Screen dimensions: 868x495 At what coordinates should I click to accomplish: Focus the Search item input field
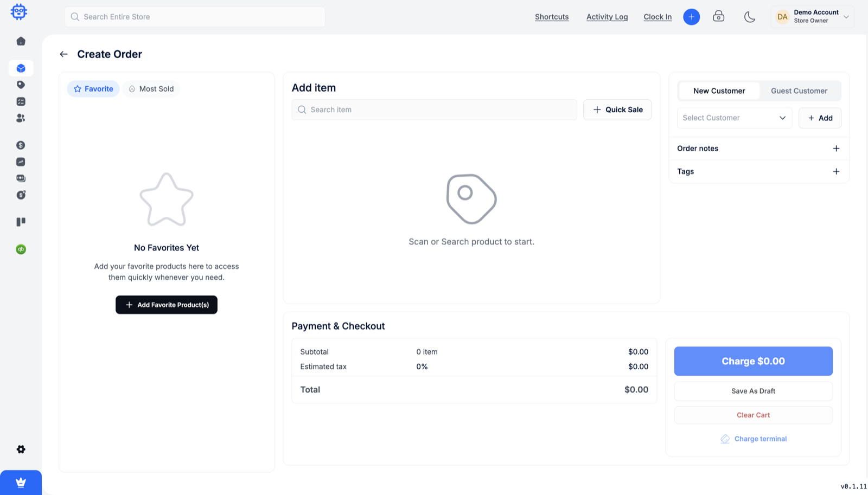tap(435, 110)
